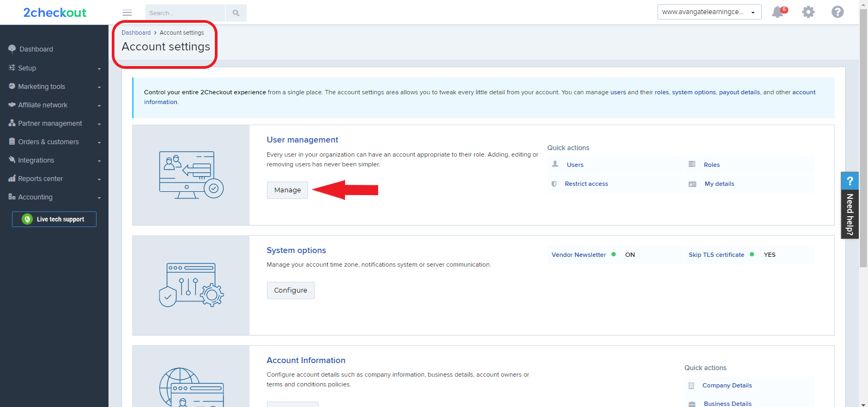The image size is (868, 407).
Task: Go to Dashboard breadcrumb link
Action: pos(136,33)
